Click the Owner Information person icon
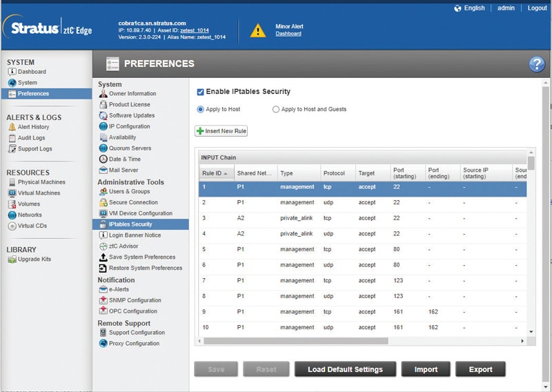Image resolution: width=552 pixels, height=392 pixels. pyautogui.click(x=103, y=94)
